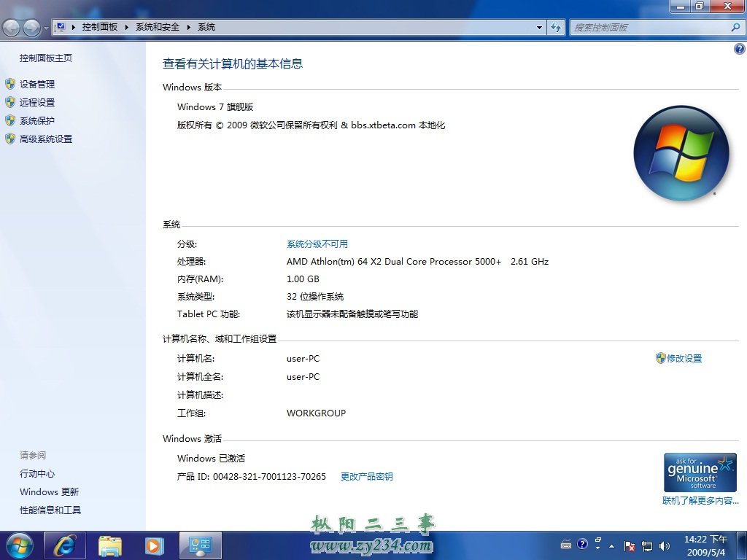Open 高级系统设置 link
747x560 pixels.
pyautogui.click(x=46, y=139)
